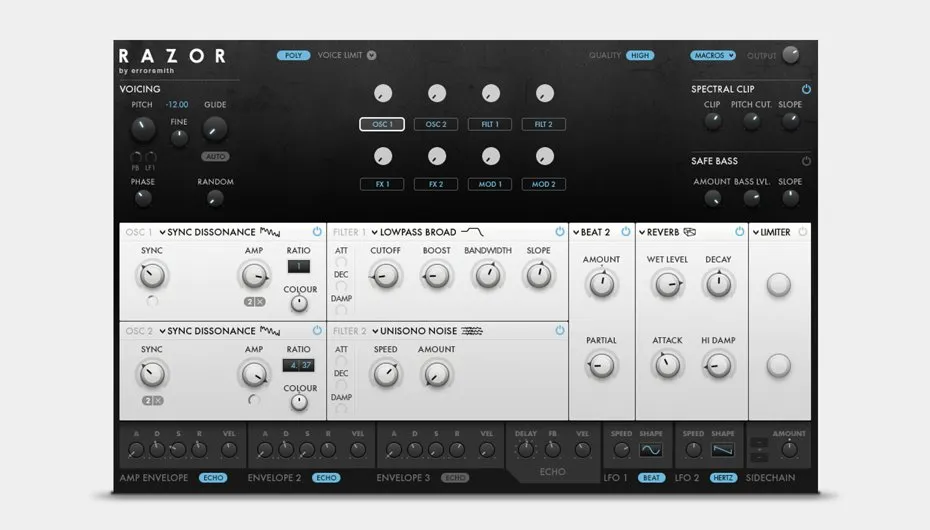Toggle the Safe Bass power icon

(806, 161)
